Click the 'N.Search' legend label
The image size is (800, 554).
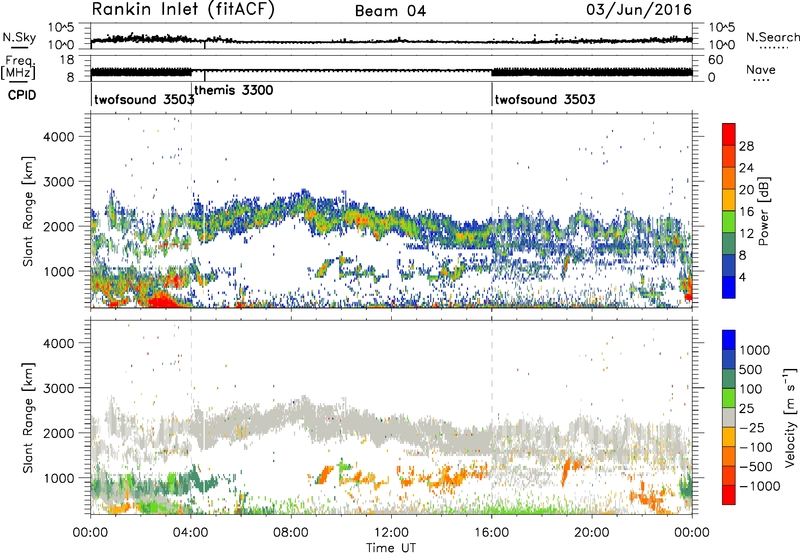pos(773,37)
